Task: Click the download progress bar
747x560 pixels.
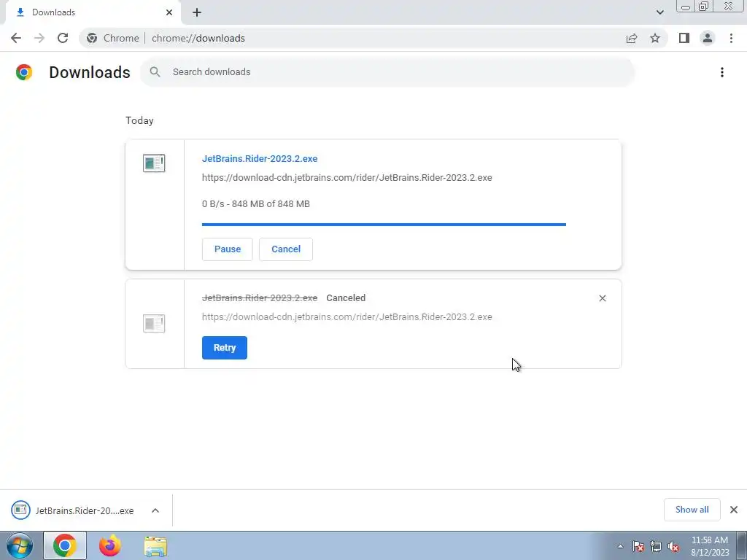Action: point(384,225)
